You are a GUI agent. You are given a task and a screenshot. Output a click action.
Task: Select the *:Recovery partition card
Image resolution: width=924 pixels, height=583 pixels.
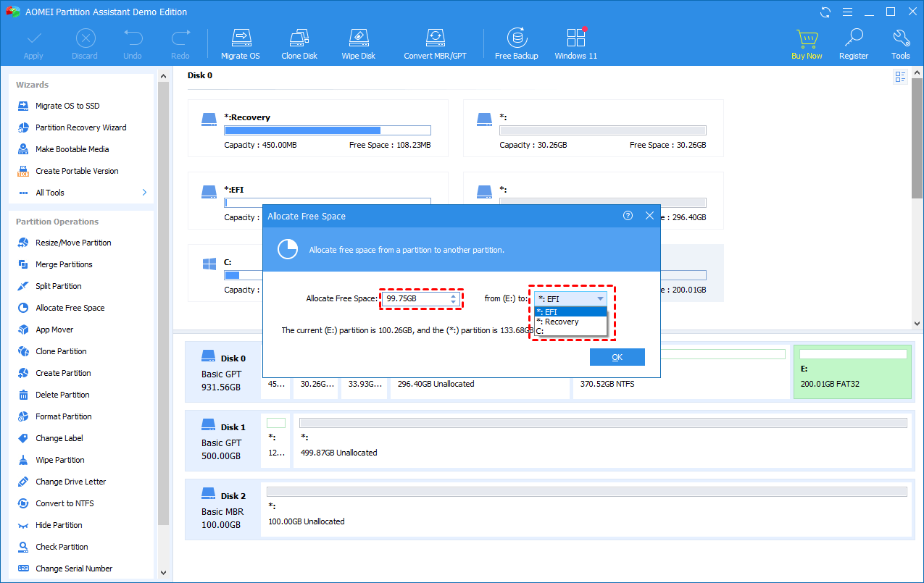coord(317,128)
